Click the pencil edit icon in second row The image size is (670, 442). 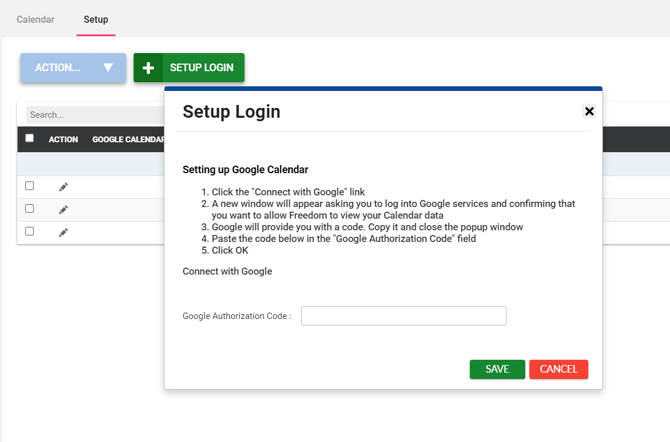click(63, 210)
